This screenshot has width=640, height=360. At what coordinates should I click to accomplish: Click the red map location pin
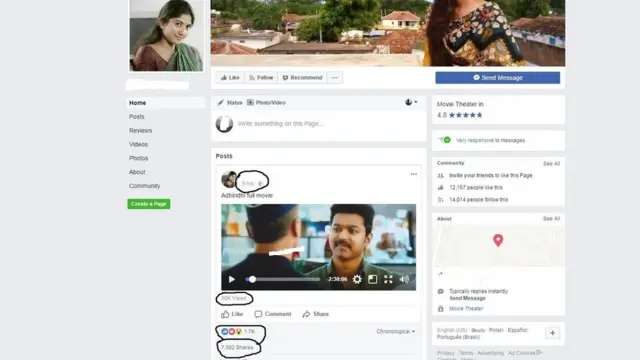pos(498,240)
